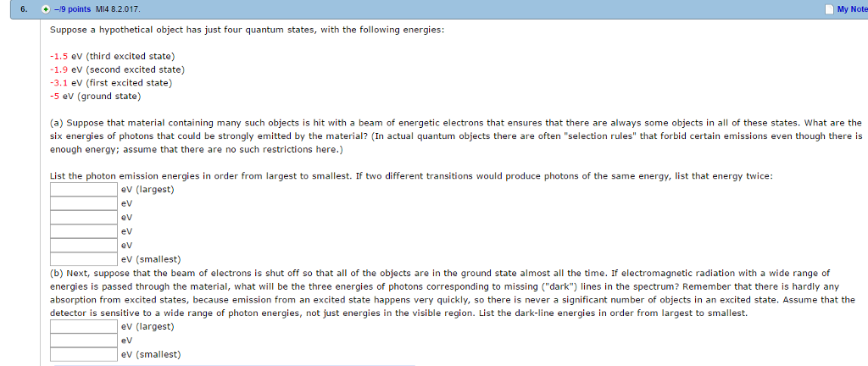Select the largest dark-line energy field

click(x=84, y=327)
